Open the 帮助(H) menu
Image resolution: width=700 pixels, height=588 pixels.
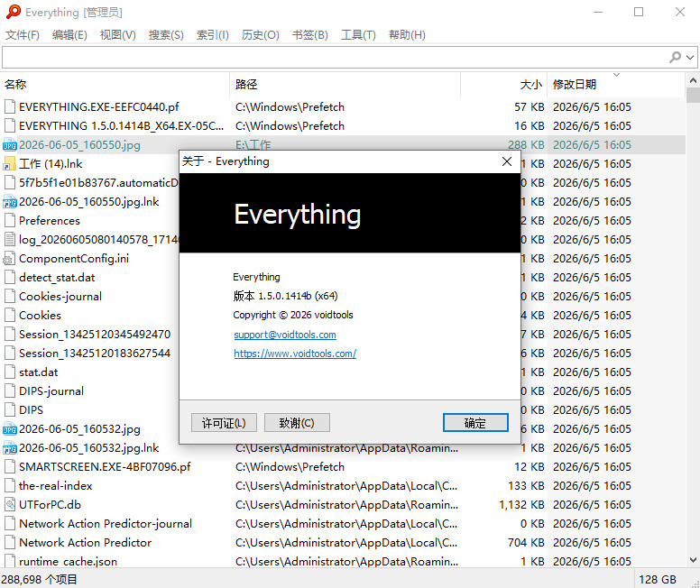pyautogui.click(x=407, y=35)
